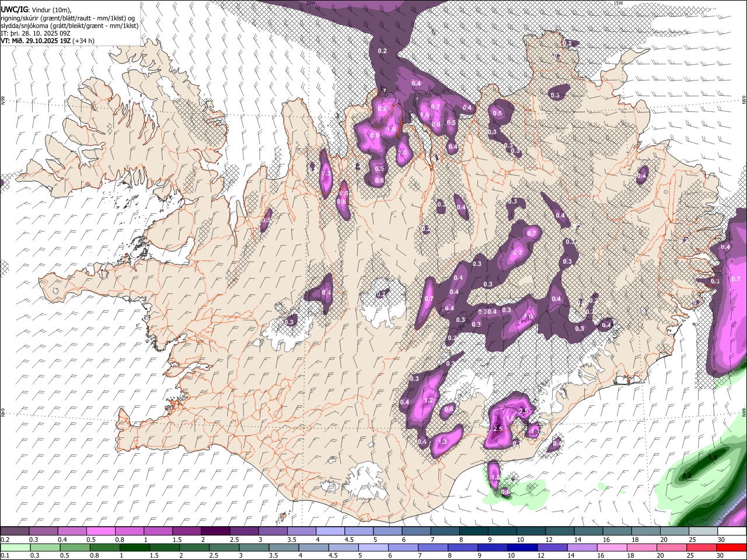Click the '20W' longitude label
This screenshot has height=560, width=747.
pyautogui.click(x=310, y=3)
